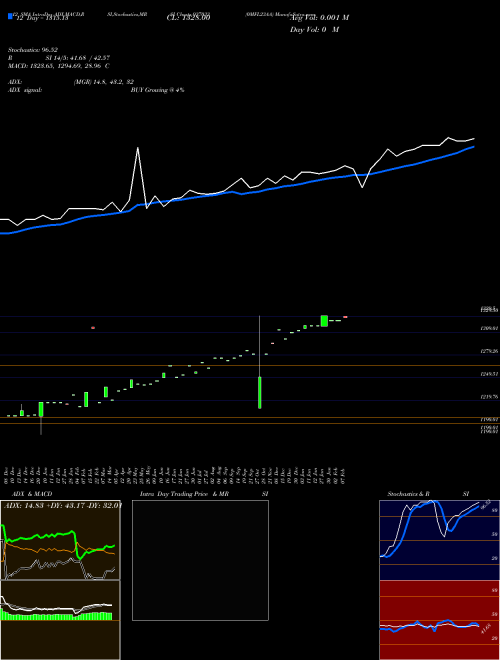
Task: Click the empty Intra Day Trading Price panel
Action: click(200, 560)
